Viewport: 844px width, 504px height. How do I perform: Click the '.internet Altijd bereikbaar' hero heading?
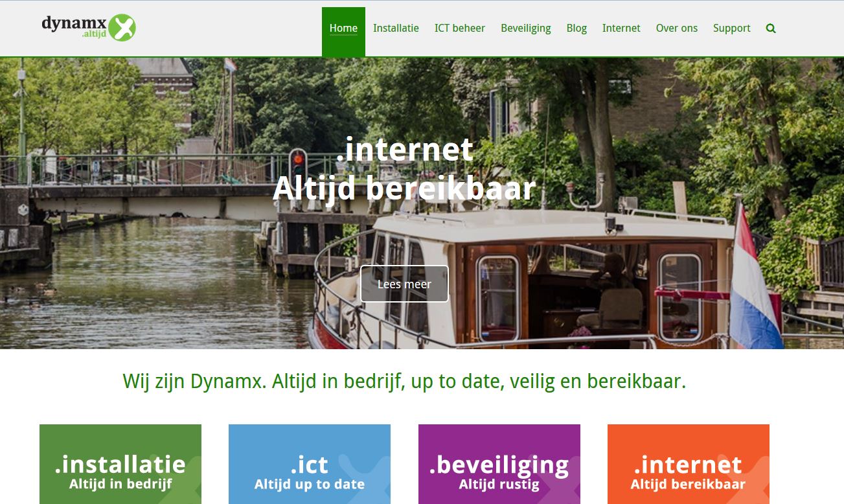coord(405,169)
